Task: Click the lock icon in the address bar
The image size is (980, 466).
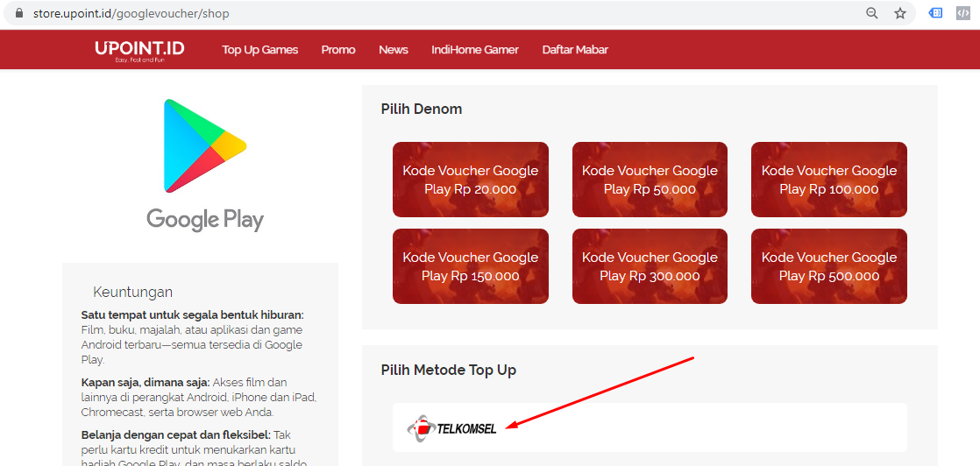Action: (18, 13)
